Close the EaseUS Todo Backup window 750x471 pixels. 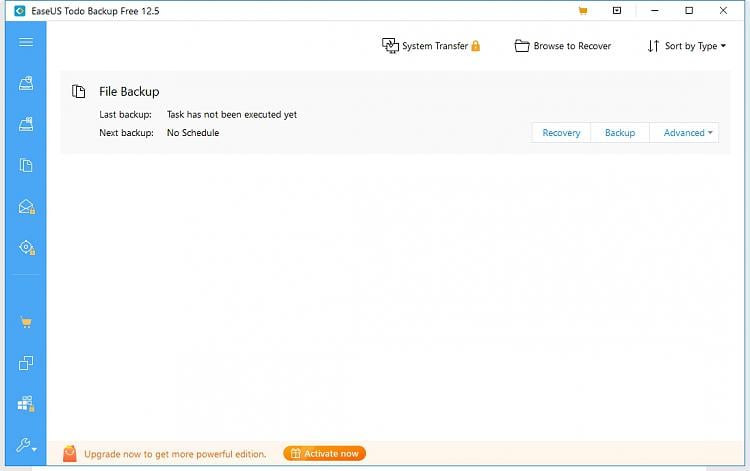coord(723,11)
